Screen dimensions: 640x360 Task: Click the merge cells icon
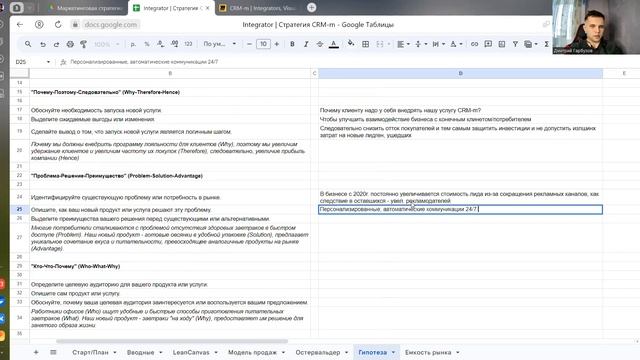[380, 44]
